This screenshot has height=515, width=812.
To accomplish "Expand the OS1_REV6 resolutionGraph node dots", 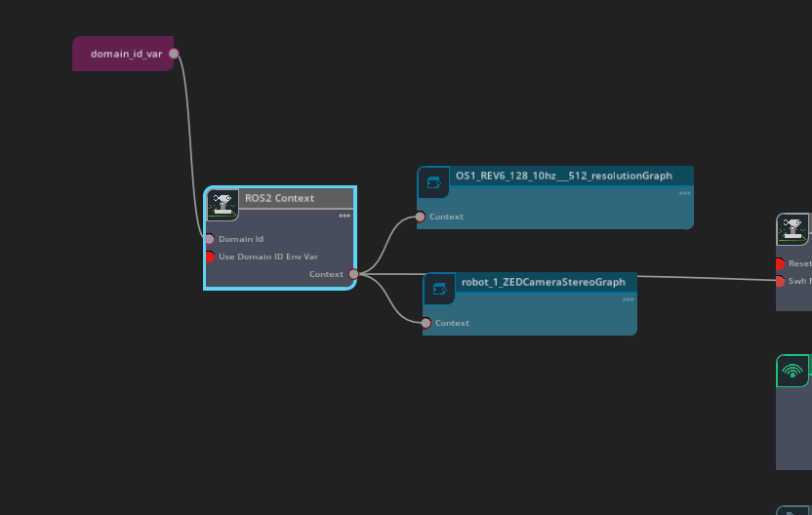I will point(684,193).
